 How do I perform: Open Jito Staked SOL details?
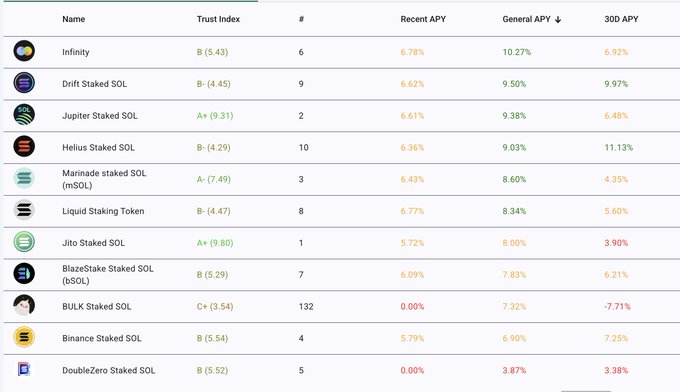94,243
